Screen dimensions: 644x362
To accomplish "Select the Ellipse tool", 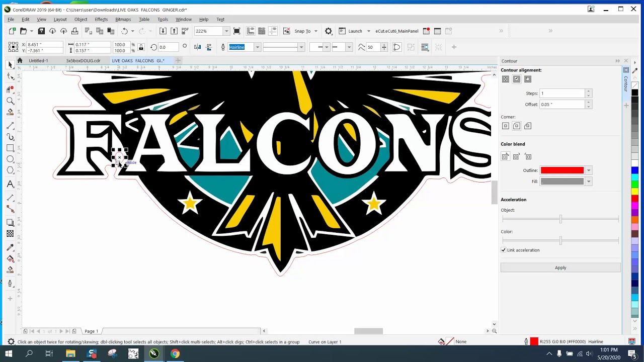I will pos(10,159).
